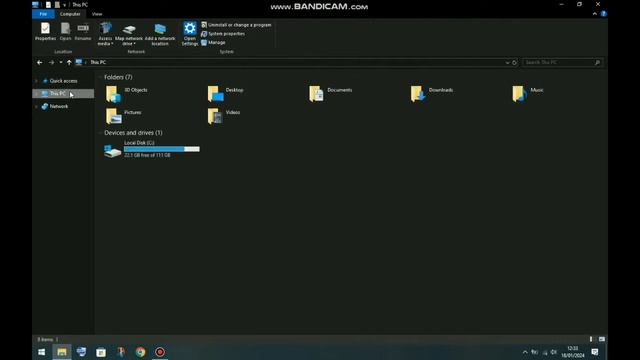Viewport: 640px width, 360px height.
Task: Open the address bar history dropdown
Action: tap(507, 62)
